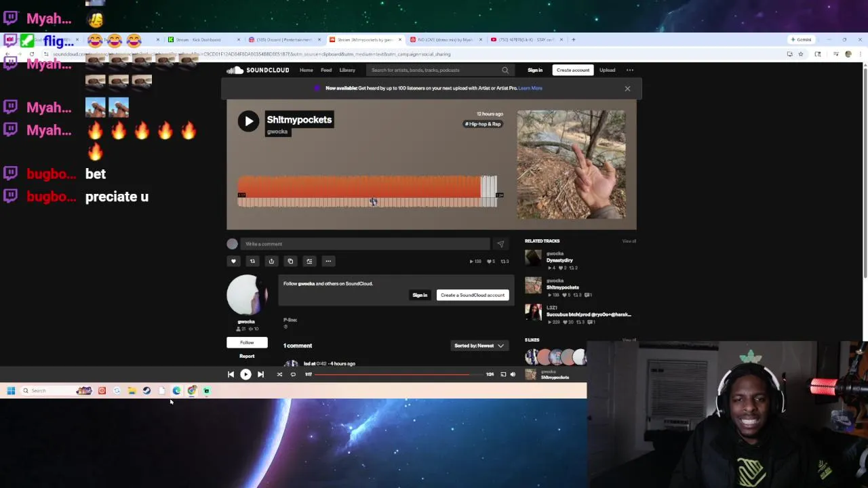Seek in the bottom player progress bar
The image size is (868, 488).
pos(399,374)
